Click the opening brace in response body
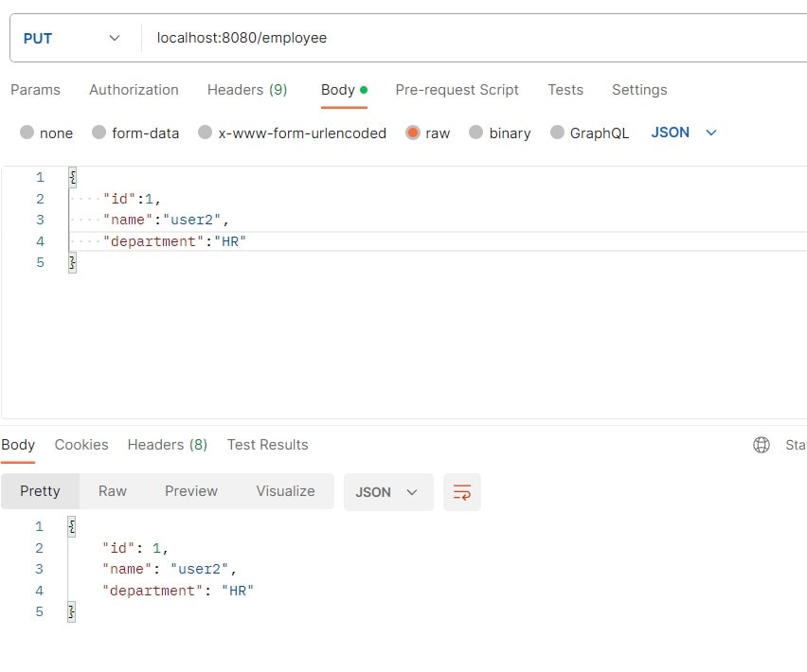This screenshot has height=672, width=807. [x=72, y=526]
